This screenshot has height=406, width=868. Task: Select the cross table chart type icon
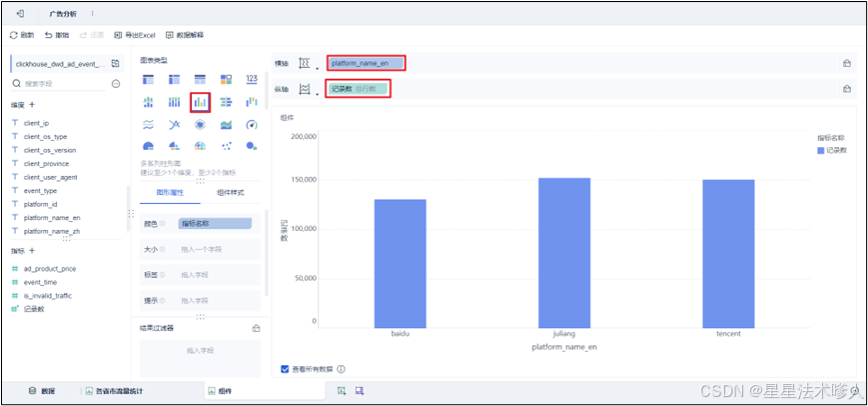click(174, 79)
